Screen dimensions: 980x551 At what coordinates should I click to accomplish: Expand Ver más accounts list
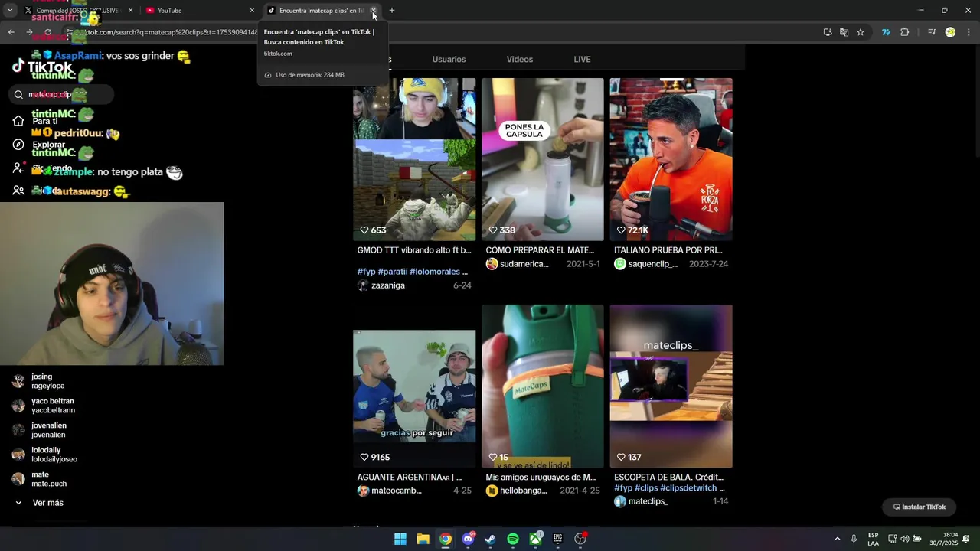point(40,503)
